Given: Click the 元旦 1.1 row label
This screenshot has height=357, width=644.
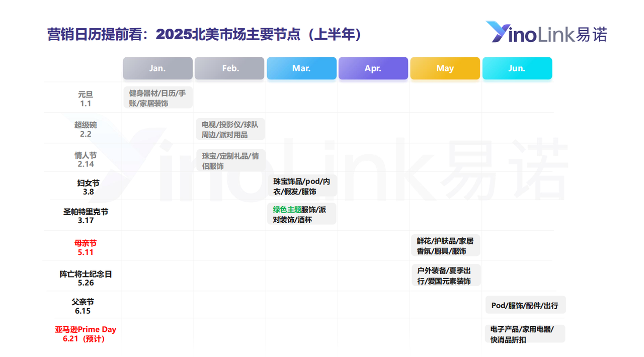Looking at the screenshot, I should point(86,99).
